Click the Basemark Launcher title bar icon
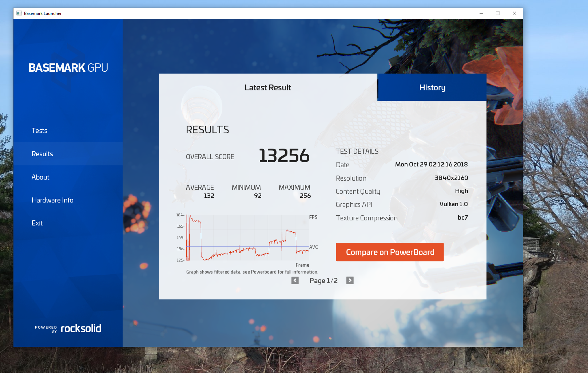The height and width of the screenshot is (373, 588). [x=19, y=13]
